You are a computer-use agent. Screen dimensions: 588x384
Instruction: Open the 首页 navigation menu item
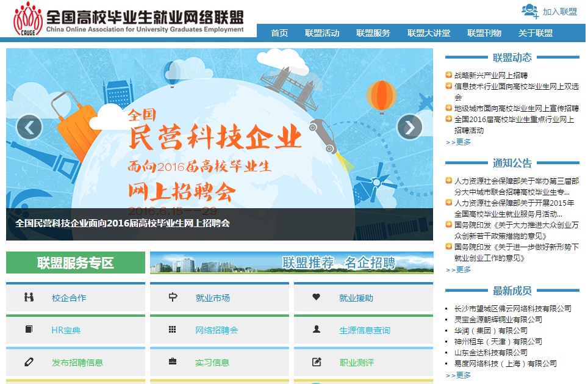click(279, 33)
